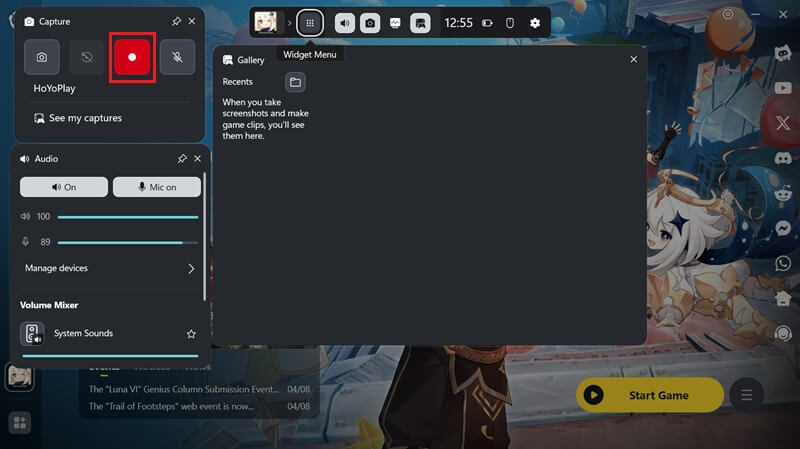Open the 'Luna VI' Genius Column event news

pos(199,389)
